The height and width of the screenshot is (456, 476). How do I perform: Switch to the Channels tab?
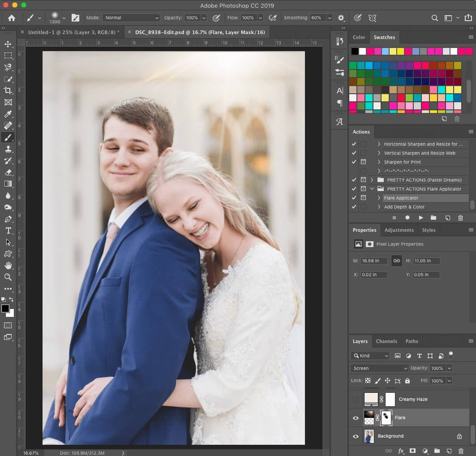point(386,341)
